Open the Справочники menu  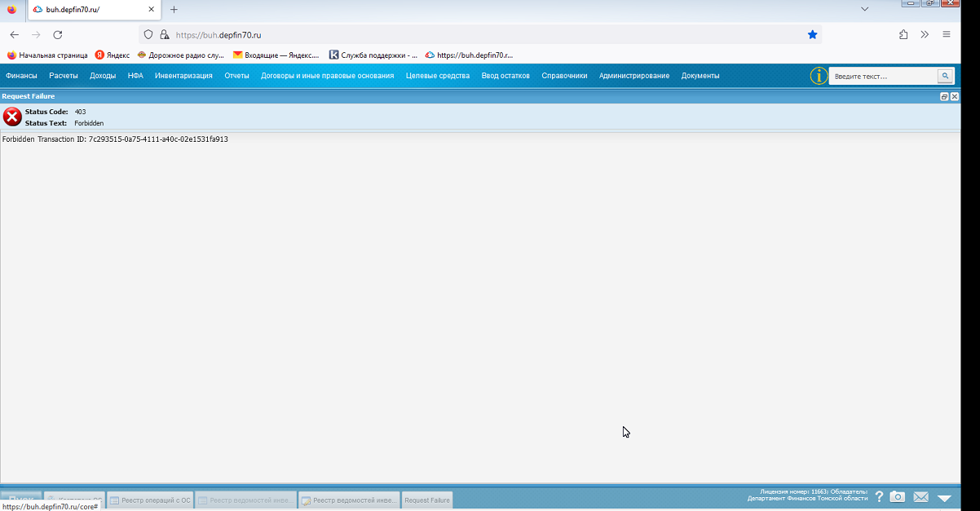pos(564,76)
